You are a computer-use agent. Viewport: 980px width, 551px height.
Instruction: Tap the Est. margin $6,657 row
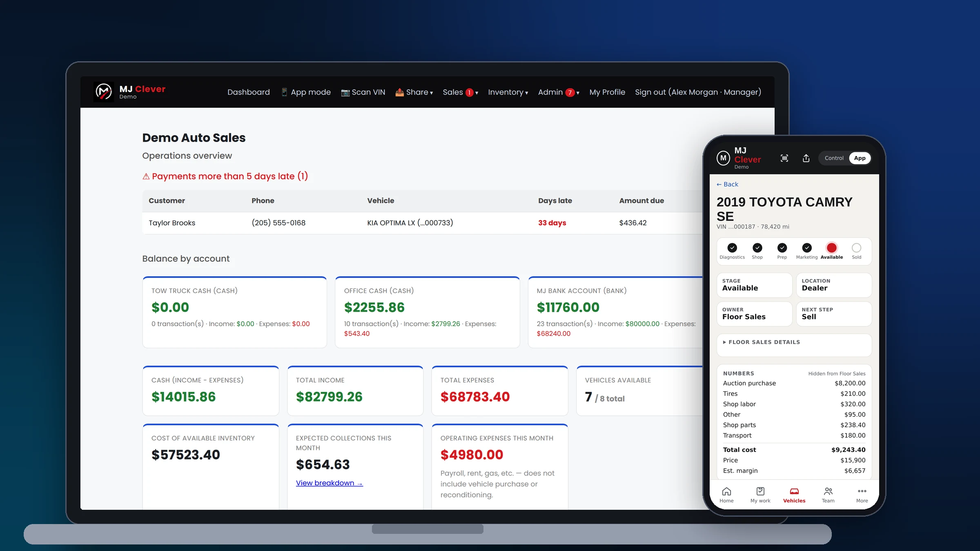(794, 471)
